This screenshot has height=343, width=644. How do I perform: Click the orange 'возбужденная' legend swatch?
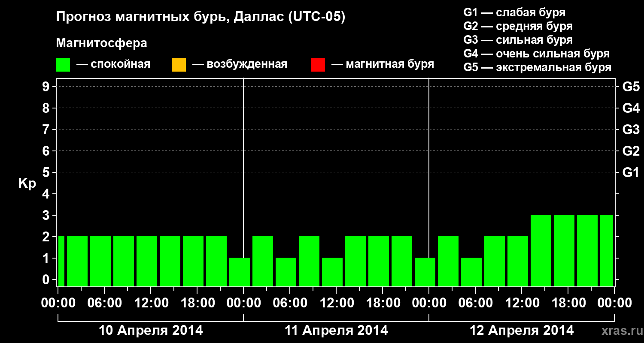tap(179, 65)
